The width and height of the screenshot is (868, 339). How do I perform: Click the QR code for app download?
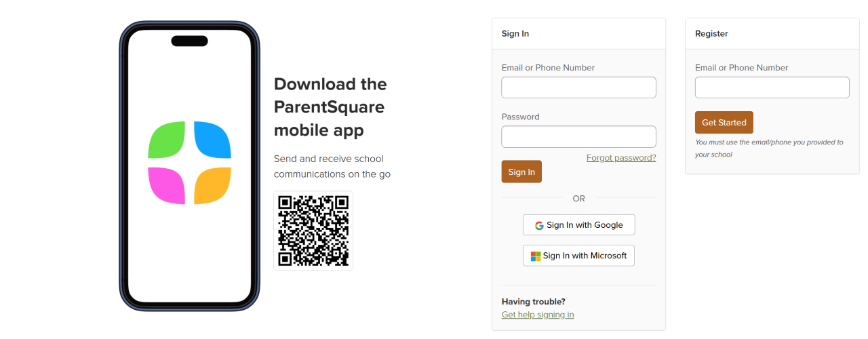pos(313,231)
